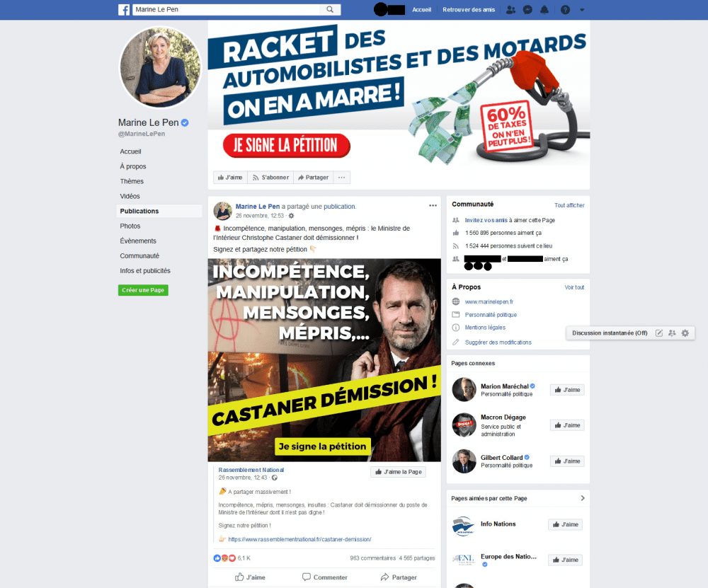Open the help question mark icon
The image size is (708, 588).
tap(565, 9)
